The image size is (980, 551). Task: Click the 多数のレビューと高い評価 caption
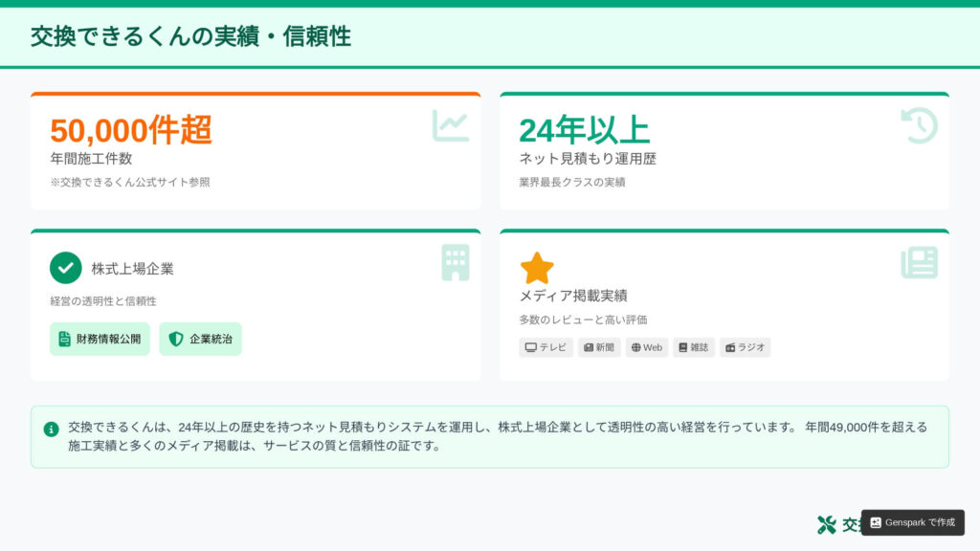(x=583, y=320)
